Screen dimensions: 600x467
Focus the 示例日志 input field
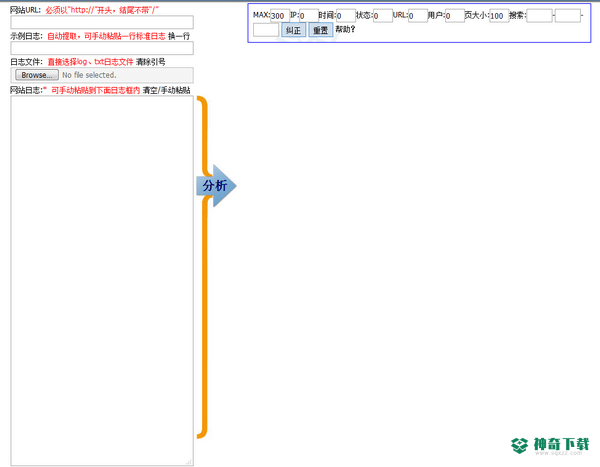[102, 48]
